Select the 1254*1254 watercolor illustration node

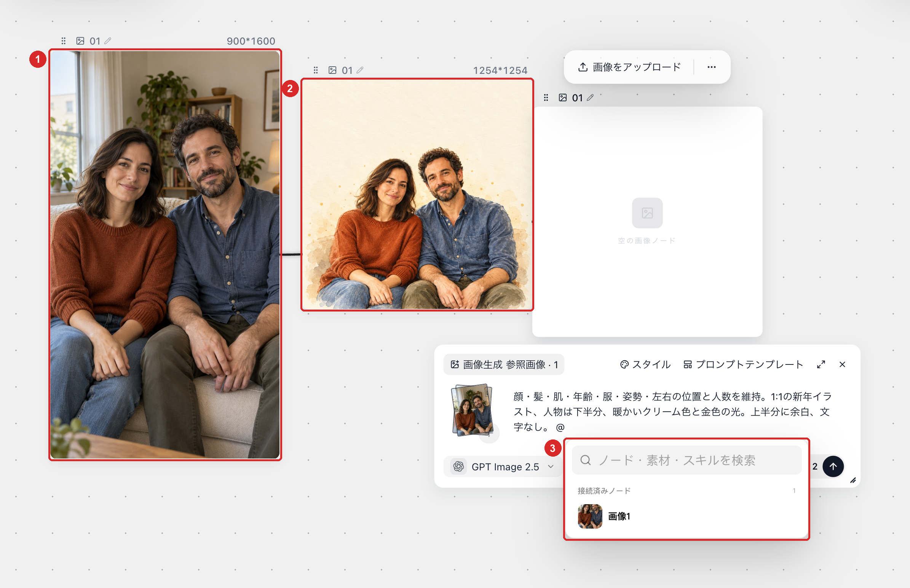[417, 195]
